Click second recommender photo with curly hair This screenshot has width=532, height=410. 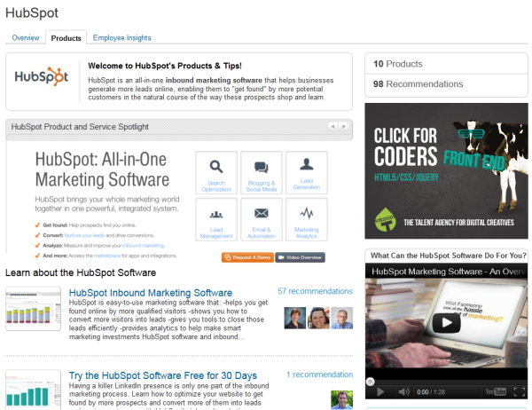coord(318,318)
